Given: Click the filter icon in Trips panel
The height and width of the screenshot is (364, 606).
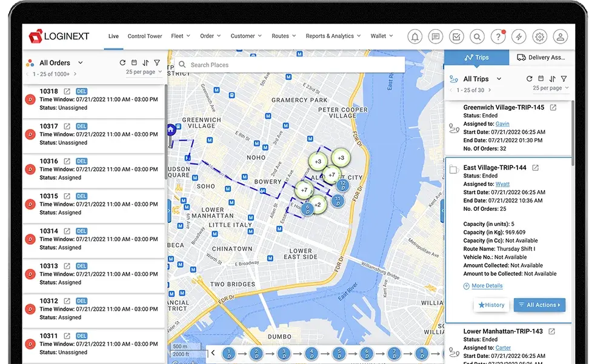Looking at the screenshot, I should pos(564,79).
